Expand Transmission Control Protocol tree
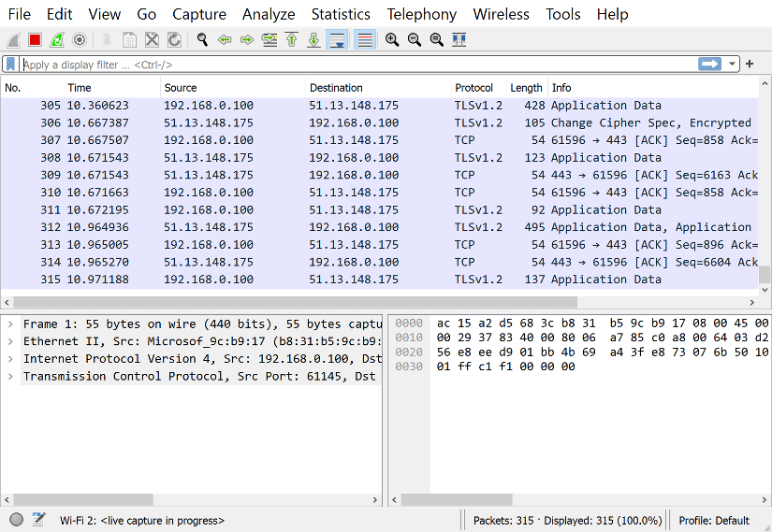The image size is (772, 532). [10, 377]
